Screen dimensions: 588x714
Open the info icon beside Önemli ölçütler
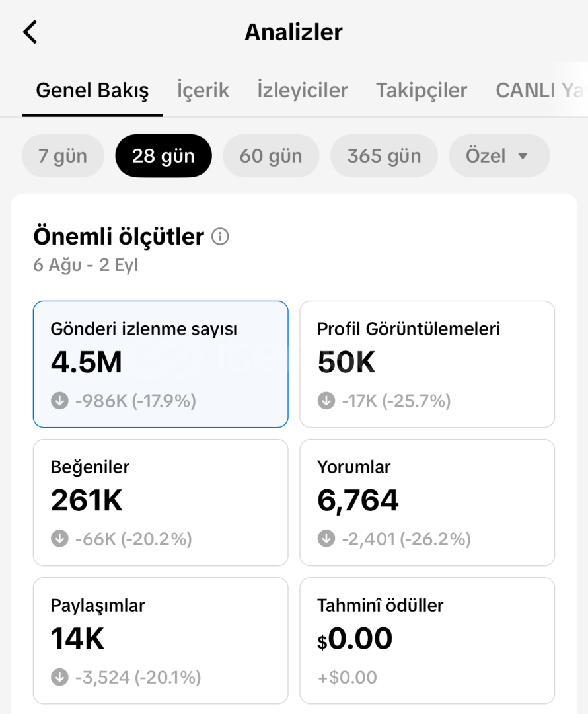point(220,236)
